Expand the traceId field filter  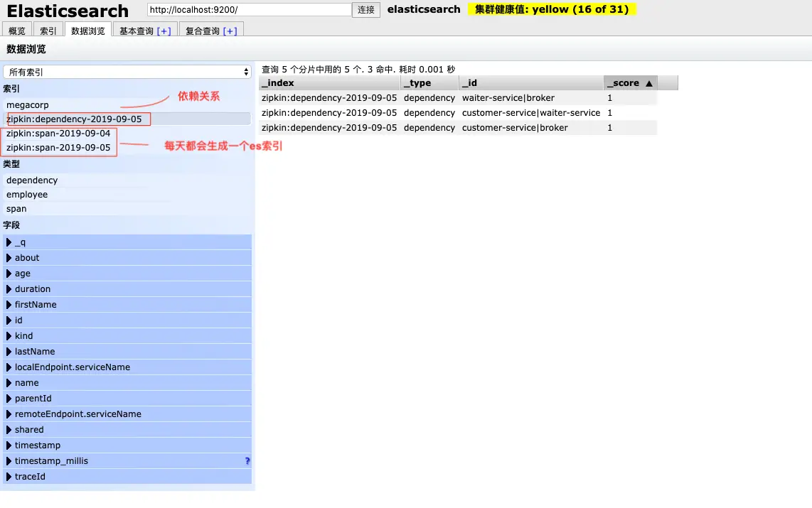(127, 477)
